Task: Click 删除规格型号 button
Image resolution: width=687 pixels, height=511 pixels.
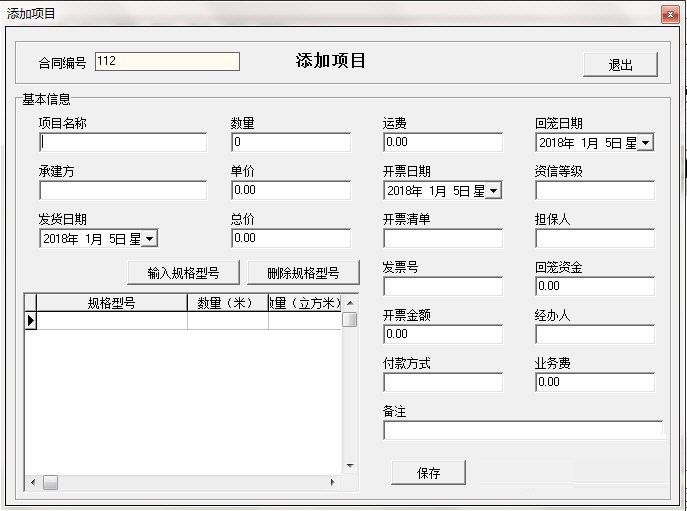Action: coord(303,273)
